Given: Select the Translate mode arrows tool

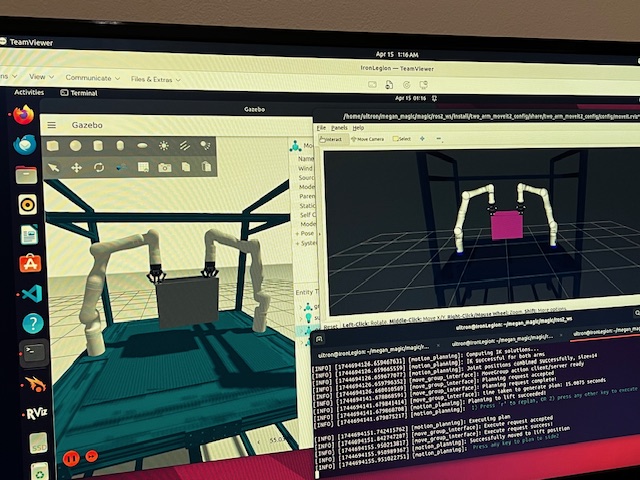Looking at the screenshot, I should click(x=76, y=167).
